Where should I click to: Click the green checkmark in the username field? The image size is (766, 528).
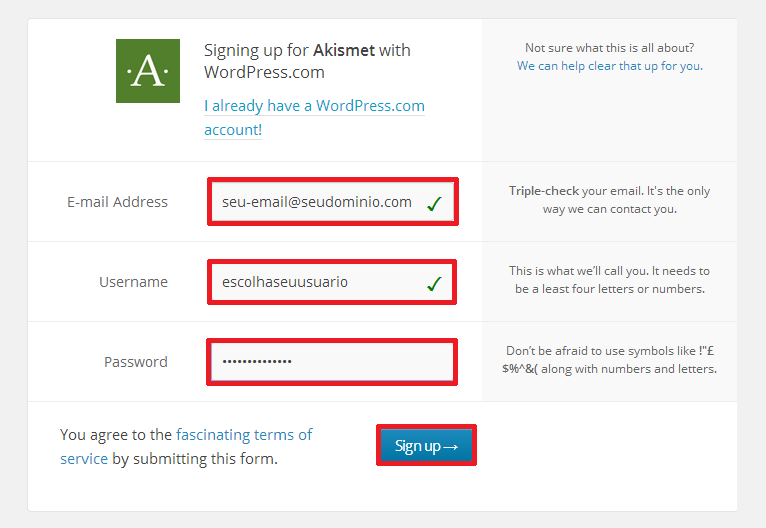tap(434, 283)
